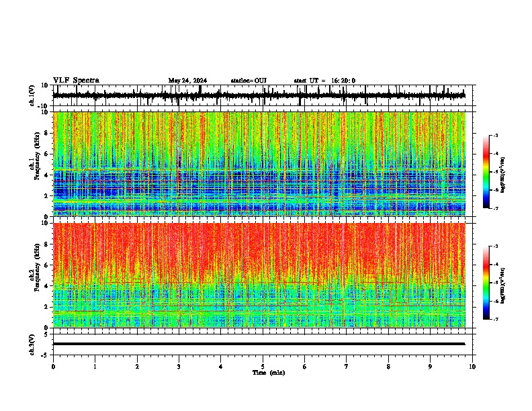Click the ch.2 "Frequency (kHz)" axis label
The width and height of the screenshot is (532, 411).
[x=37, y=267]
